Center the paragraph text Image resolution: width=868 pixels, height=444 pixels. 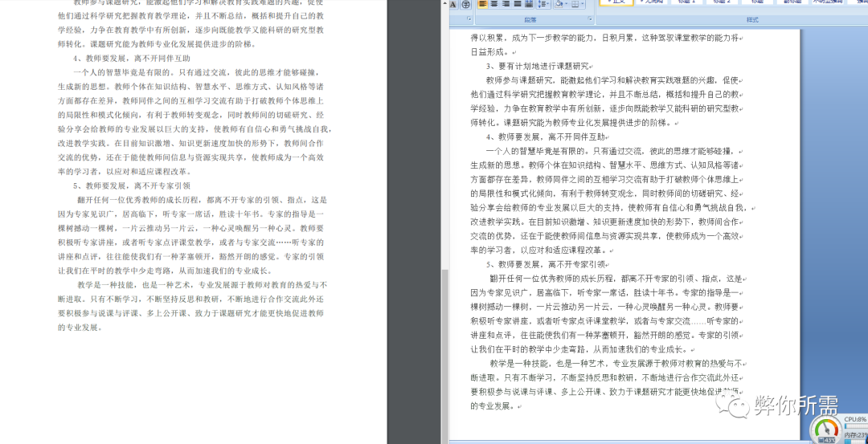click(x=493, y=4)
